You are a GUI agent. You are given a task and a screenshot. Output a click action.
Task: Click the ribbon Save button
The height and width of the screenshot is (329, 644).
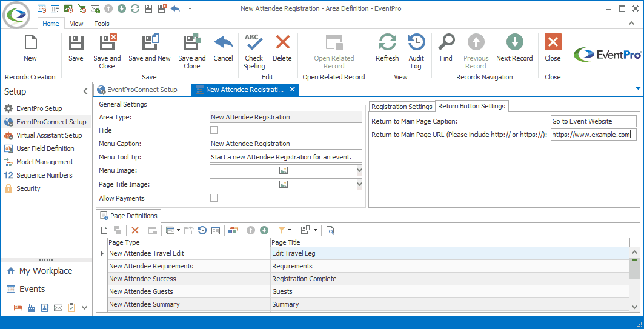(76, 48)
